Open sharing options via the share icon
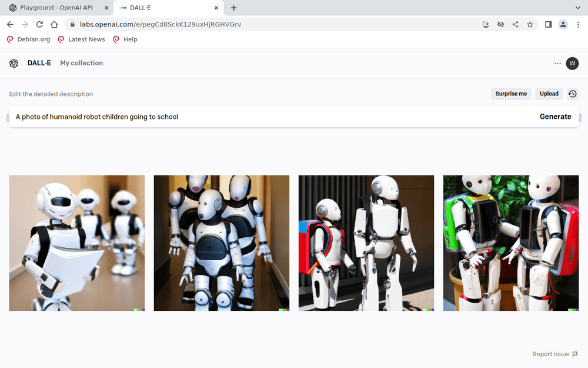588x368 pixels. pos(515,24)
